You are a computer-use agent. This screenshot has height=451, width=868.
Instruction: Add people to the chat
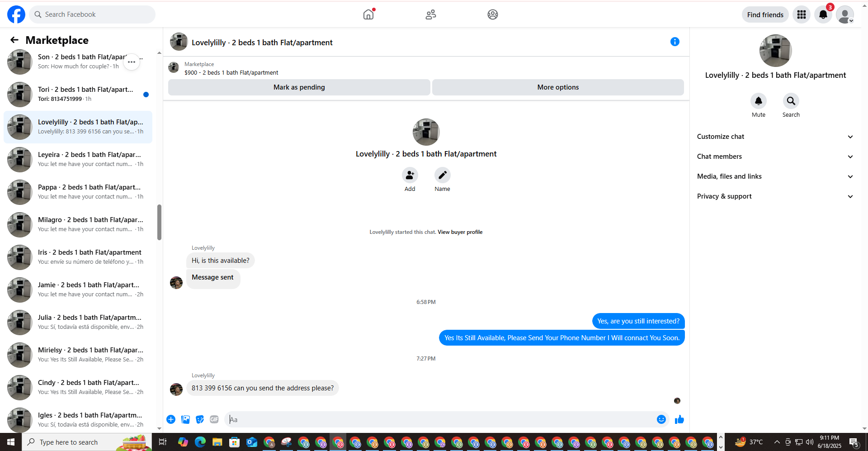pos(410,175)
